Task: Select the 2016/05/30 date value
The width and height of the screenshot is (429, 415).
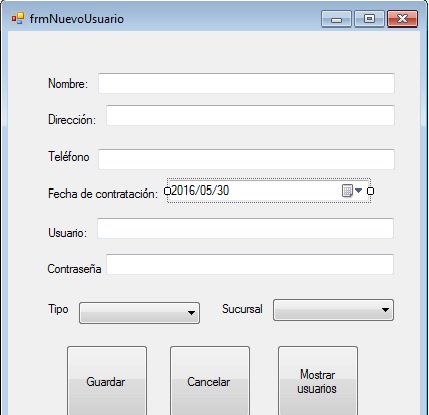Action: (200, 190)
